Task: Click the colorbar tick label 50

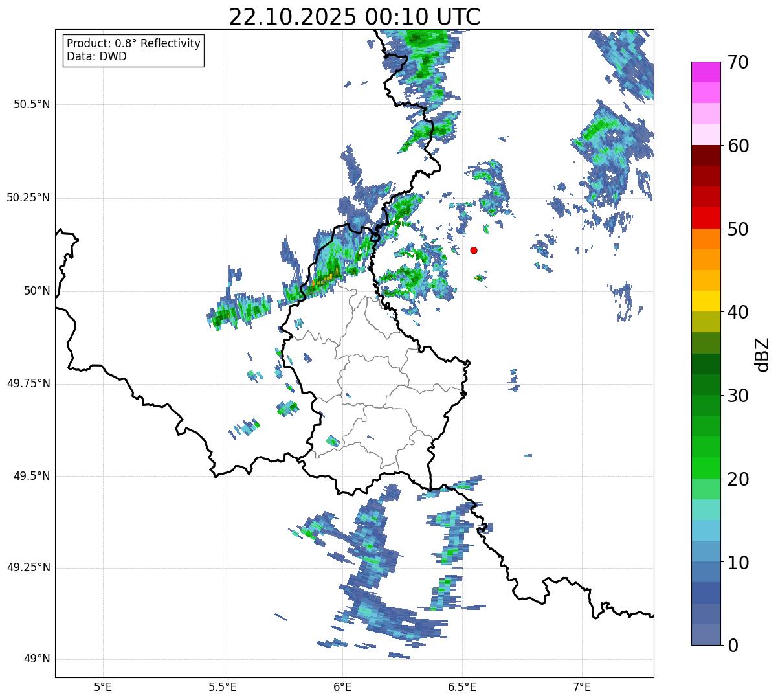Action: (x=738, y=229)
